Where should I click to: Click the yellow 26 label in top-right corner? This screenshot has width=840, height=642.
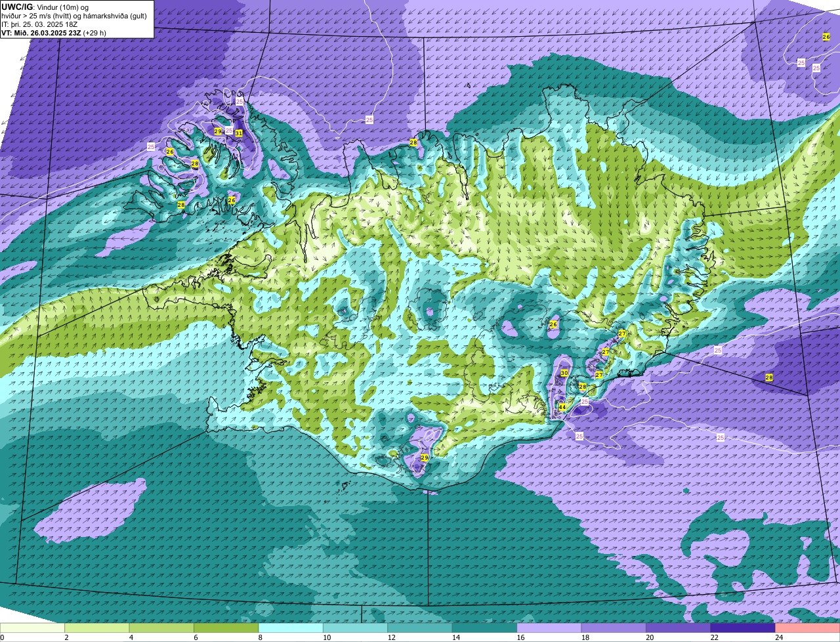[826, 37]
